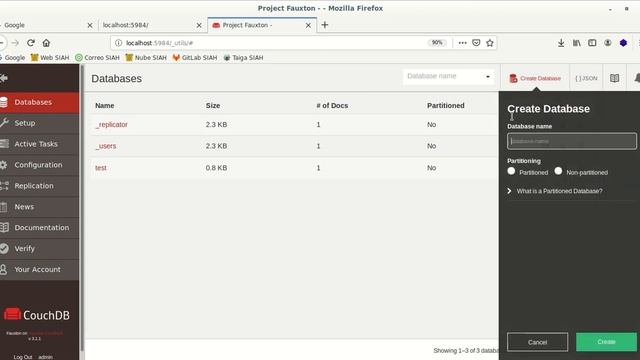640x360 pixels.
Task: Open the documentation book icon in header
Action: coord(614,78)
